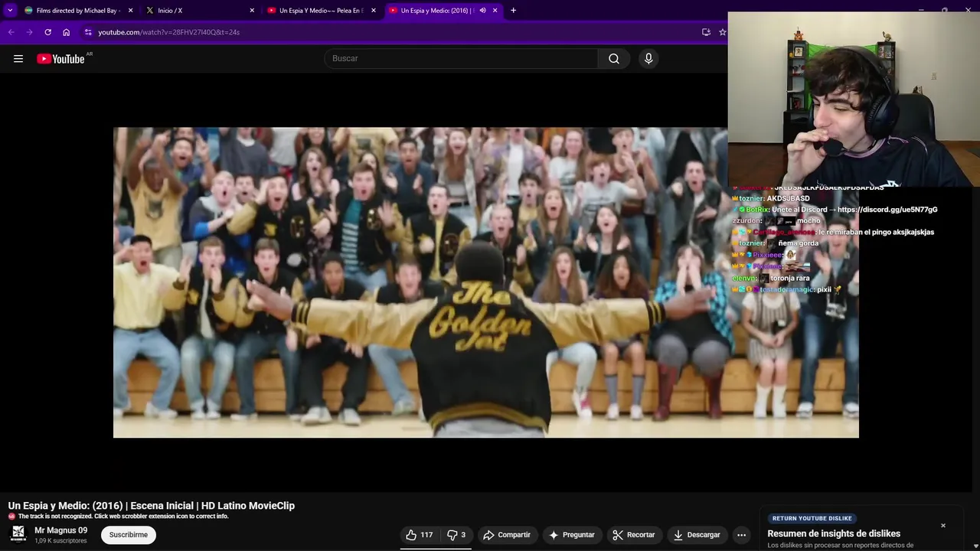Clip the video with Recortar button
Image resolution: width=980 pixels, height=551 pixels.
click(633, 535)
